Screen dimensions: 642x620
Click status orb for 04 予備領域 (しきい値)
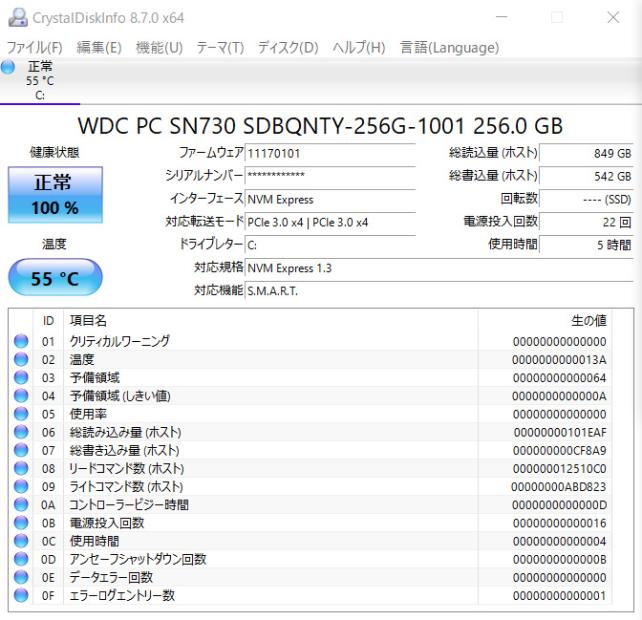pos(21,396)
